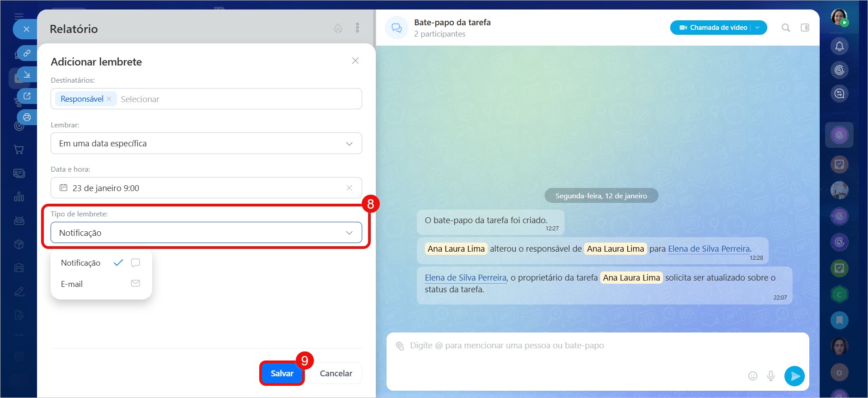The width and height of the screenshot is (868, 398).
Task: Choose E-mail reminder type option
Action: 72,284
